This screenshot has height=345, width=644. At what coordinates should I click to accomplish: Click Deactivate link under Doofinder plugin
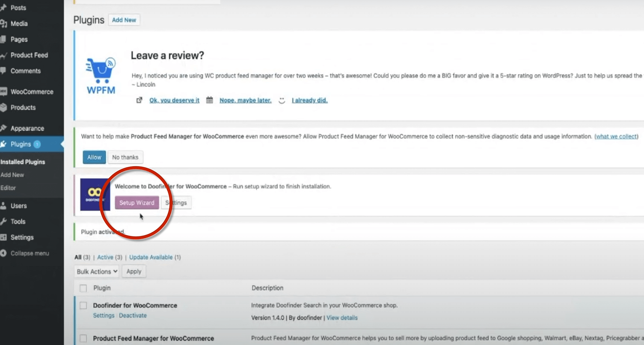click(x=133, y=316)
